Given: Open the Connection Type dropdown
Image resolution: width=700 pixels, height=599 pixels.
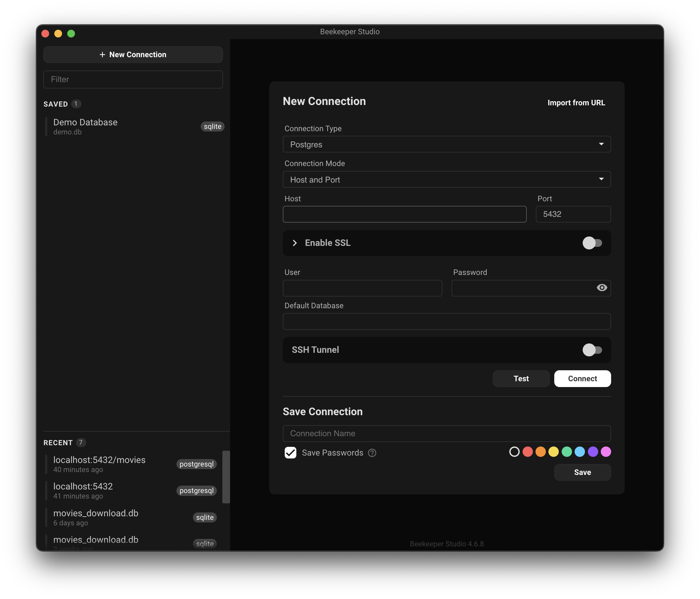Looking at the screenshot, I should tap(447, 144).
